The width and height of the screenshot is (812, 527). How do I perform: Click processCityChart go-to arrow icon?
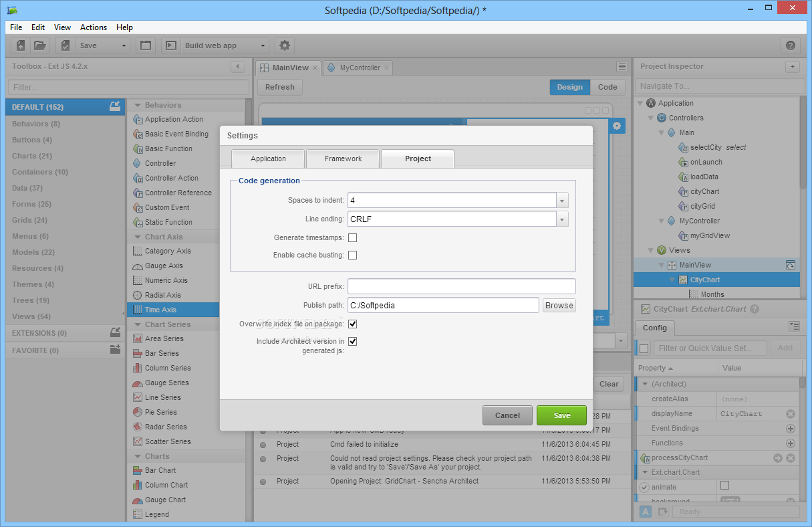tap(778, 457)
